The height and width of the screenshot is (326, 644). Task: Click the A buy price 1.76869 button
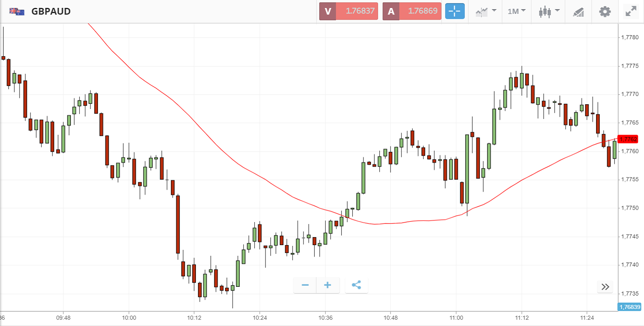[x=412, y=11]
